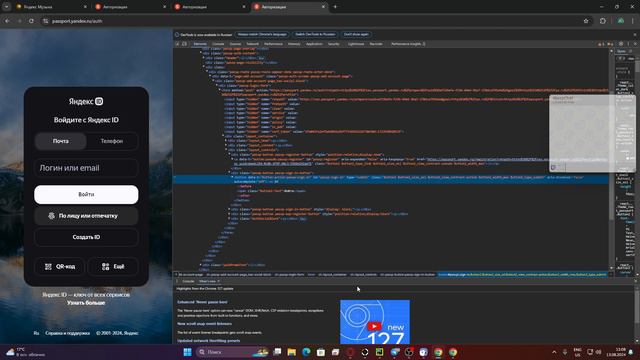Open Microsoft Store from the taskbar

(321, 352)
